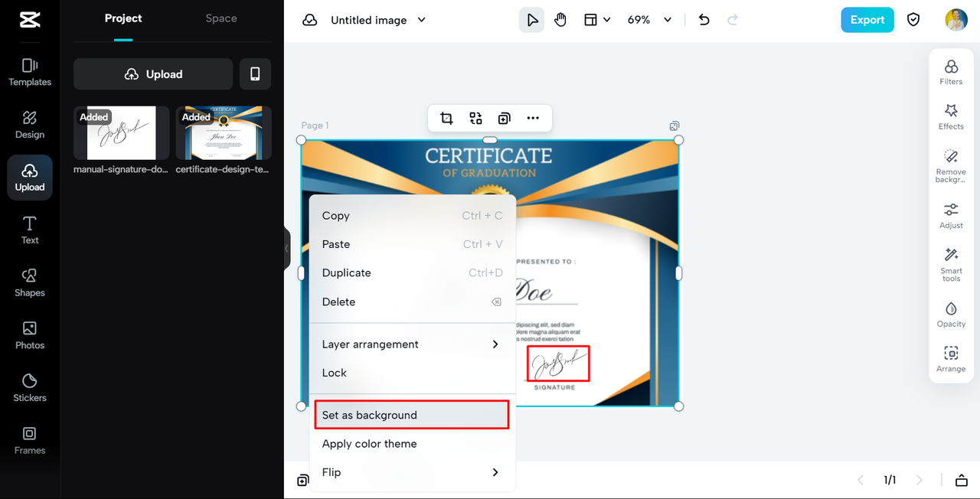The height and width of the screenshot is (499, 980).
Task: Collapse the left side panel handle
Action: click(x=287, y=249)
